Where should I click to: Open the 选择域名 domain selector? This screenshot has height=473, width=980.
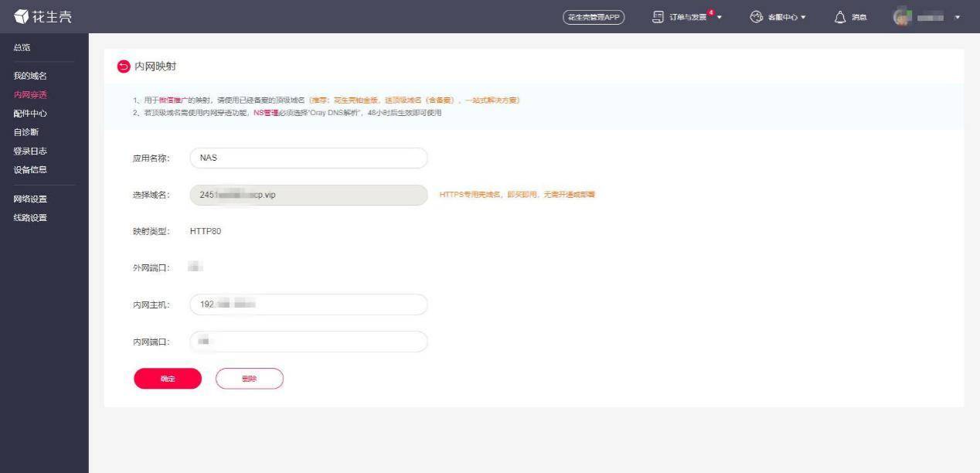(x=308, y=195)
